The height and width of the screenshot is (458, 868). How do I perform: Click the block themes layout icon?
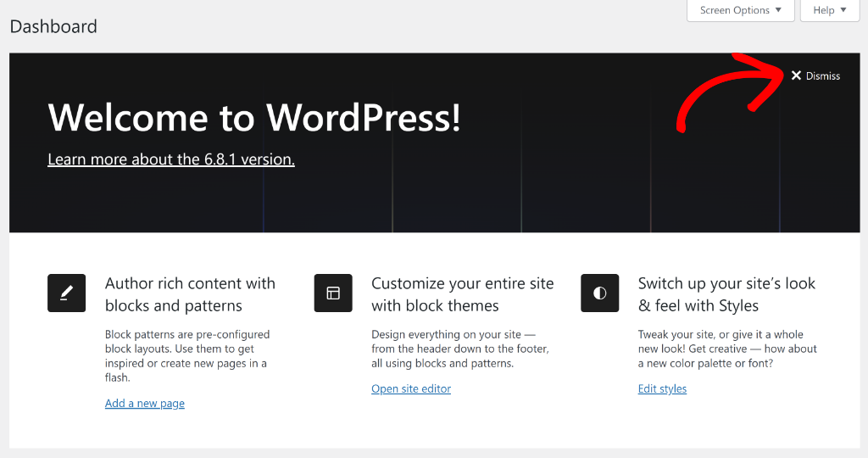pos(333,293)
